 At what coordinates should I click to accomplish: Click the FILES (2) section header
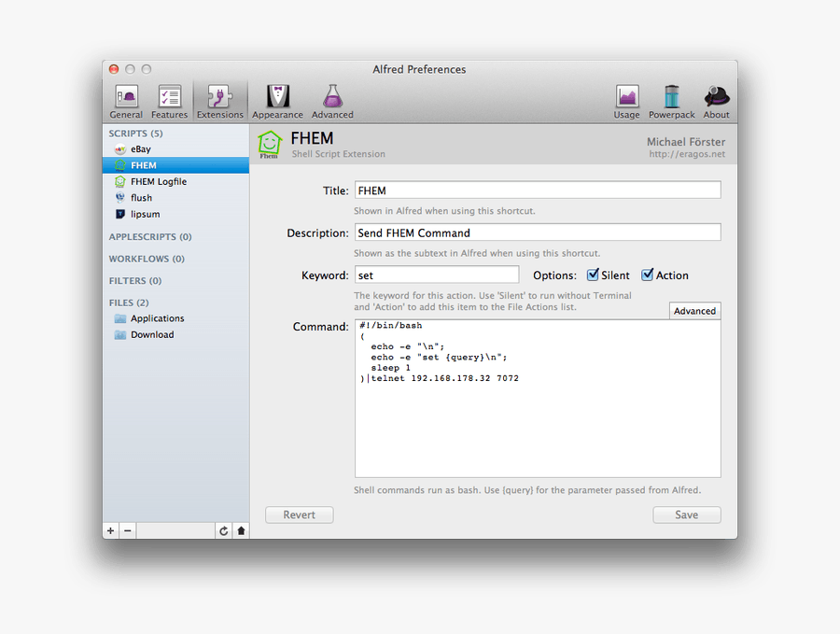tap(129, 303)
